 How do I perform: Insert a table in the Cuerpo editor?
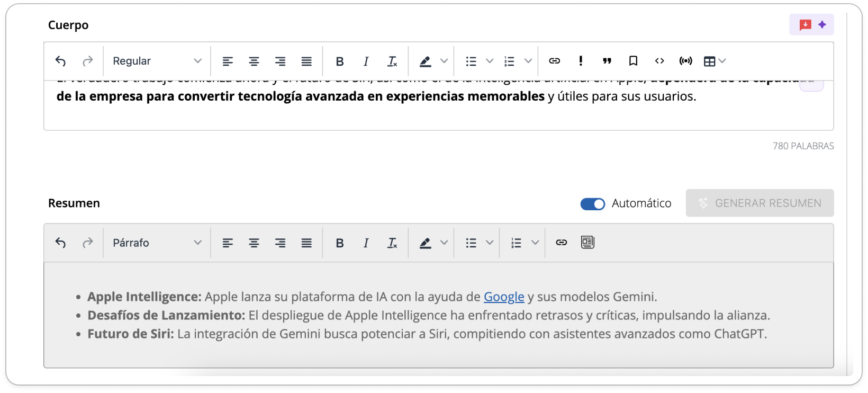709,61
